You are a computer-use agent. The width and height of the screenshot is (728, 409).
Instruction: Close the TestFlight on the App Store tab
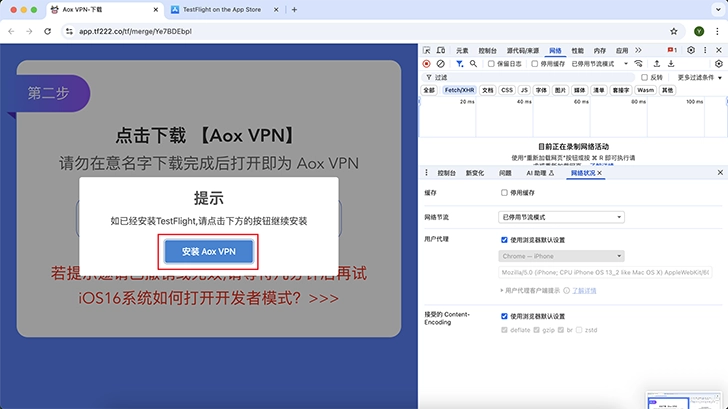pyautogui.click(x=276, y=9)
